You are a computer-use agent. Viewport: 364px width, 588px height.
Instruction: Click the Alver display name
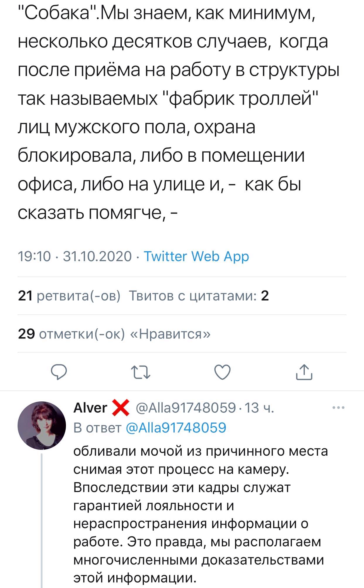point(90,408)
